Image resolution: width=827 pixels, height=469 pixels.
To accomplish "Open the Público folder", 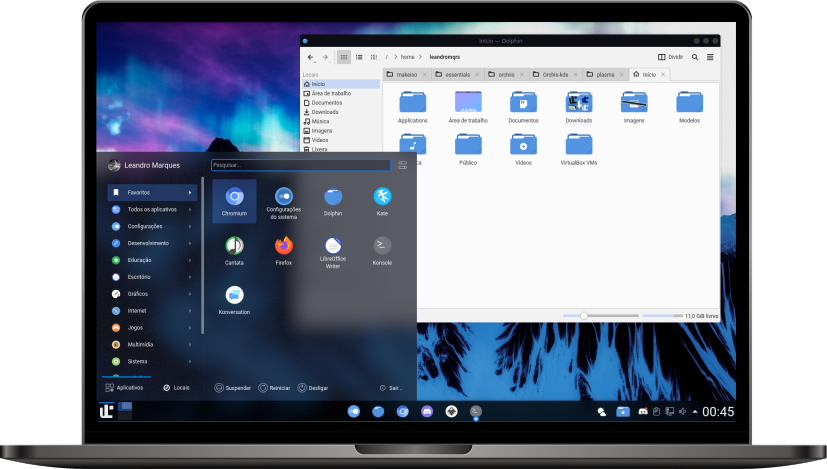I will tap(468, 149).
